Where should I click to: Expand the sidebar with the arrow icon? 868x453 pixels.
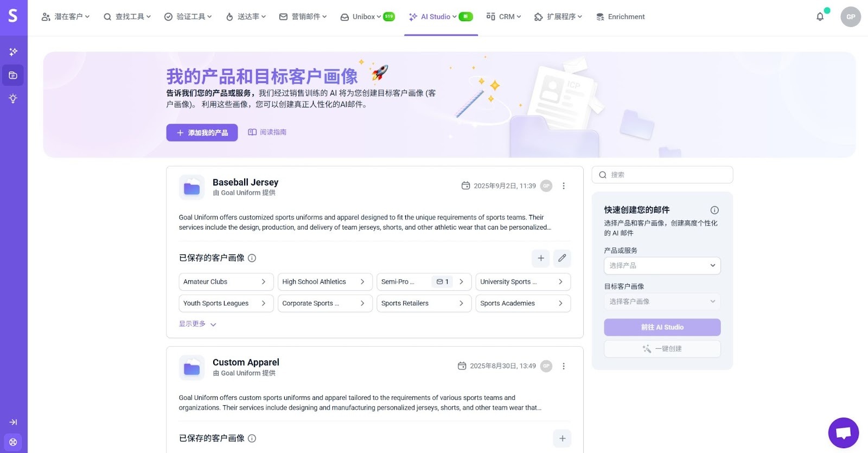13,422
